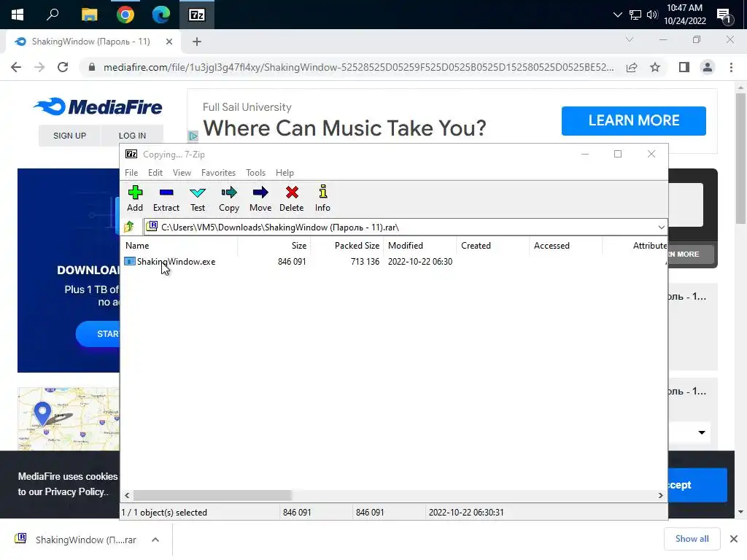Open the Windows notification center
Image resolution: width=747 pixels, height=560 pixels.
coord(724,15)
